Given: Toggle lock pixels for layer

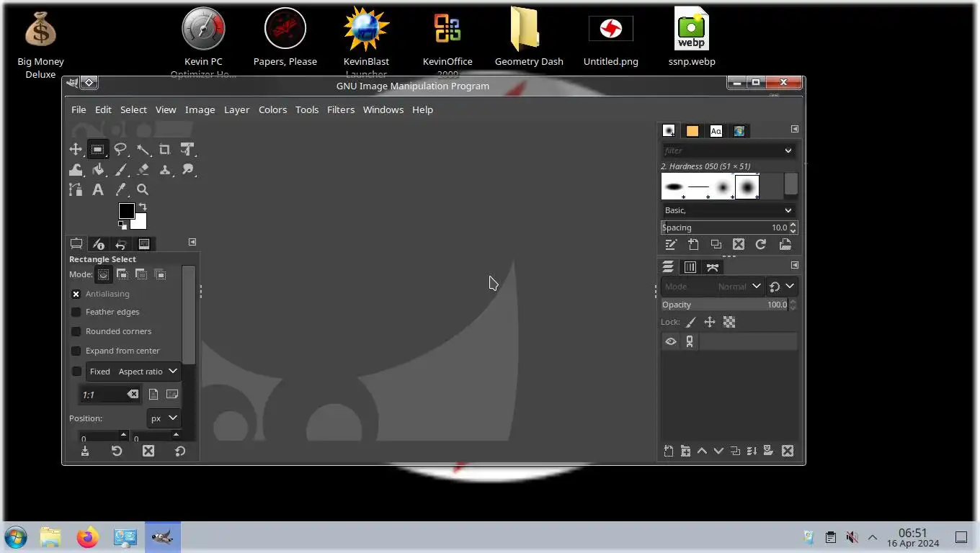Looking at the screenshot, I should click(x=690, y=323).
